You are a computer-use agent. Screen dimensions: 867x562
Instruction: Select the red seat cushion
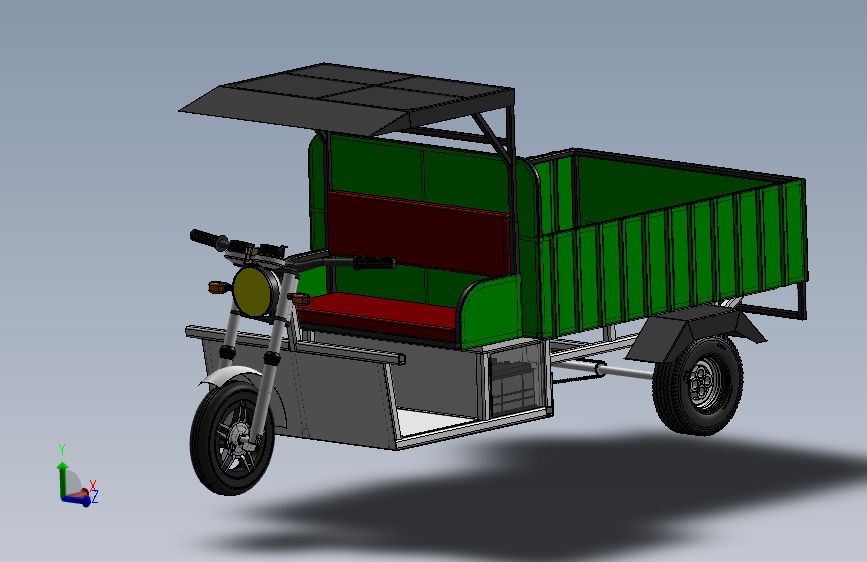pyautogui.click(x=380, y=316)
